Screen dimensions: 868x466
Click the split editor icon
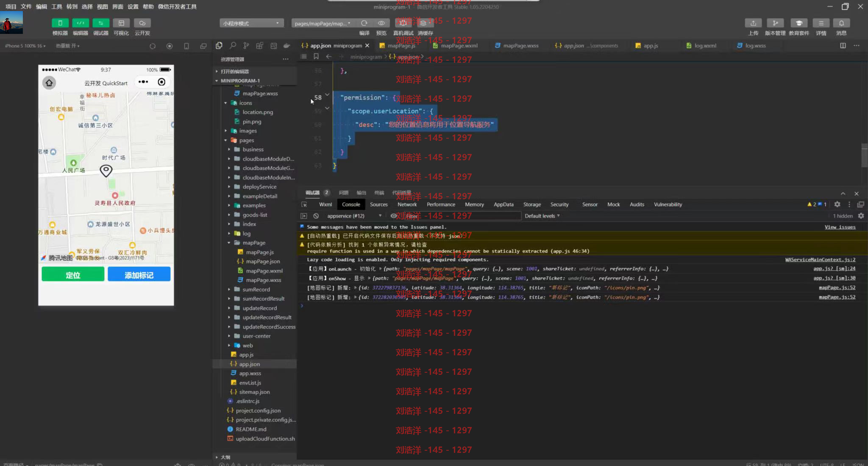pyautogui.click(x=843, y=45)
